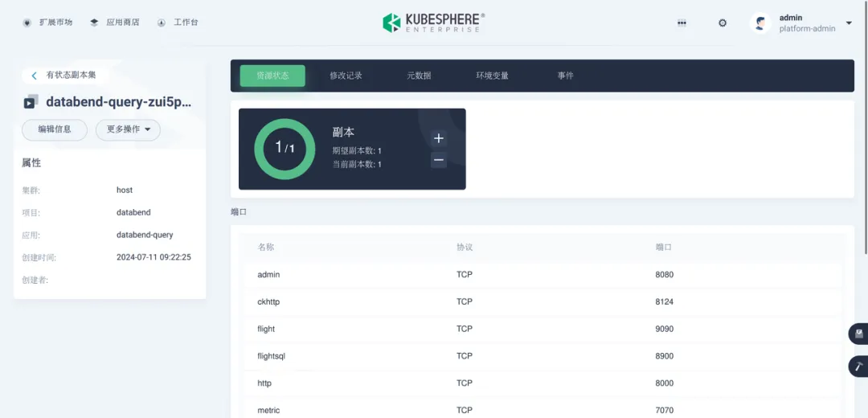Image resolution: width=868 pixels, height=418 pixels.
Task: Switch to the 资源状态 tab
Action: [272, 76]
